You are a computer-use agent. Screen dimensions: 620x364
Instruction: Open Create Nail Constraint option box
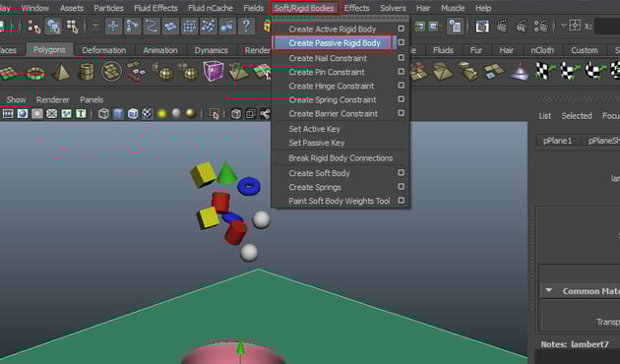401,58
